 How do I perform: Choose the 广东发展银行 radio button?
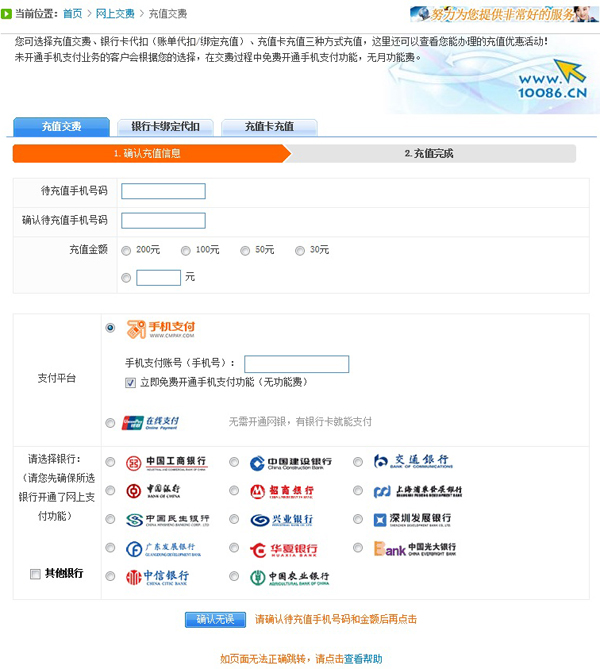[x=110, y=547]
